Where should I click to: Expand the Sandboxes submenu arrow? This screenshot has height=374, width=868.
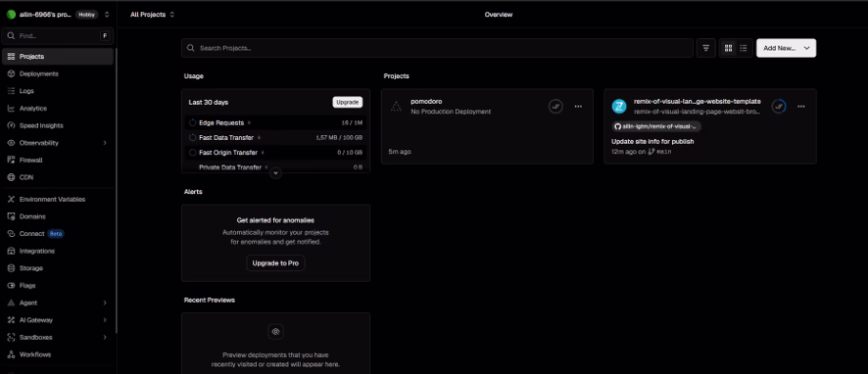pos(105,338)
